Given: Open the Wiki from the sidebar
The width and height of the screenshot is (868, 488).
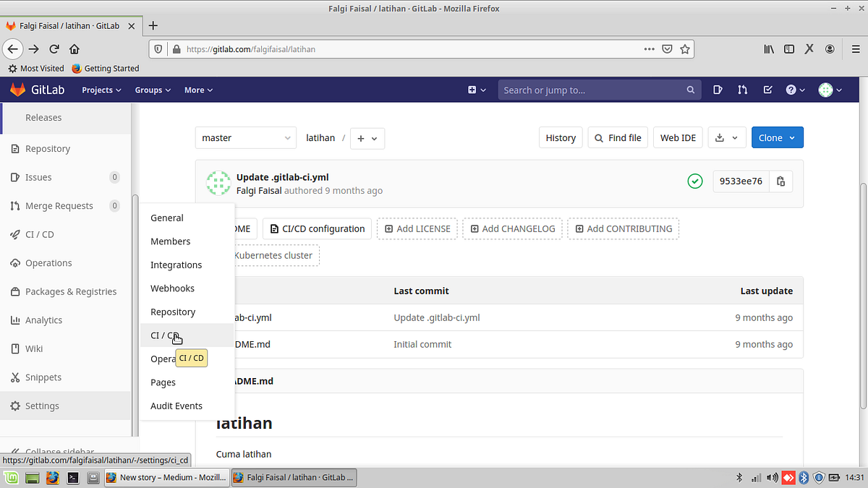Looking at the screenshot, I should pyautogui.click(x=33, y=348).
